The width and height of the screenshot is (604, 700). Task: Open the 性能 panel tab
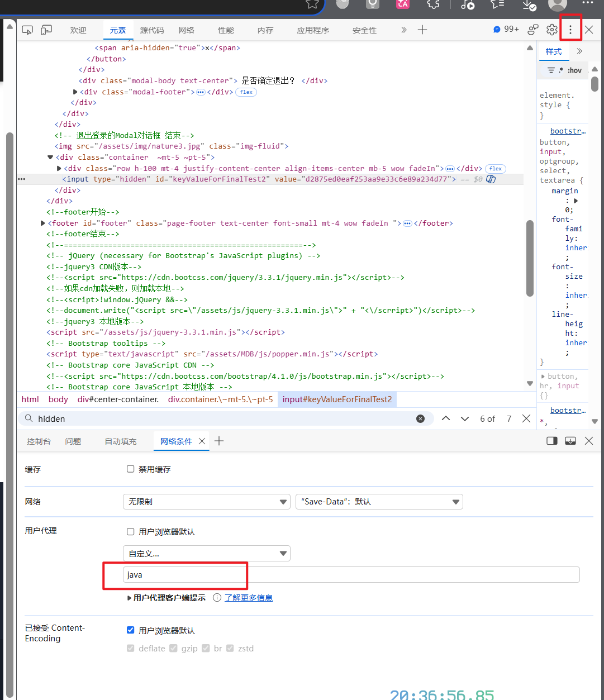point(226,30)
